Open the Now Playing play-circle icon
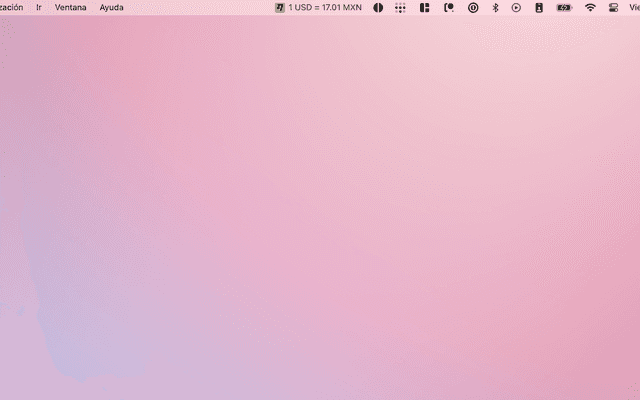 (x=516, y=7)
